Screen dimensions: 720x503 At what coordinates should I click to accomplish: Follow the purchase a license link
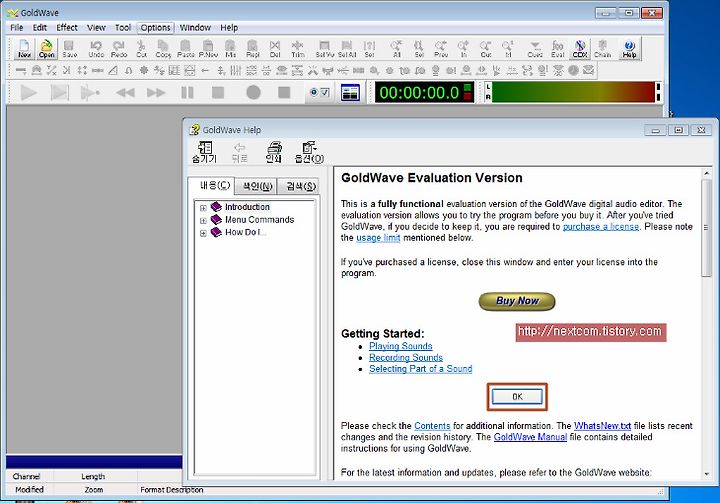(x=601, y=226)
